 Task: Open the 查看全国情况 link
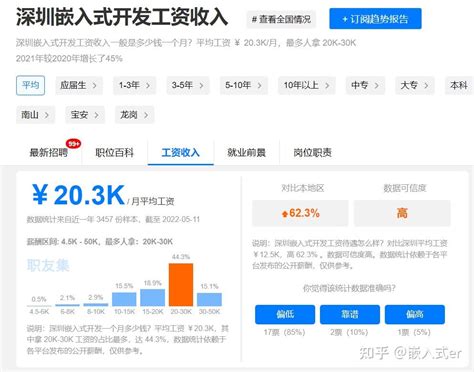281,19
